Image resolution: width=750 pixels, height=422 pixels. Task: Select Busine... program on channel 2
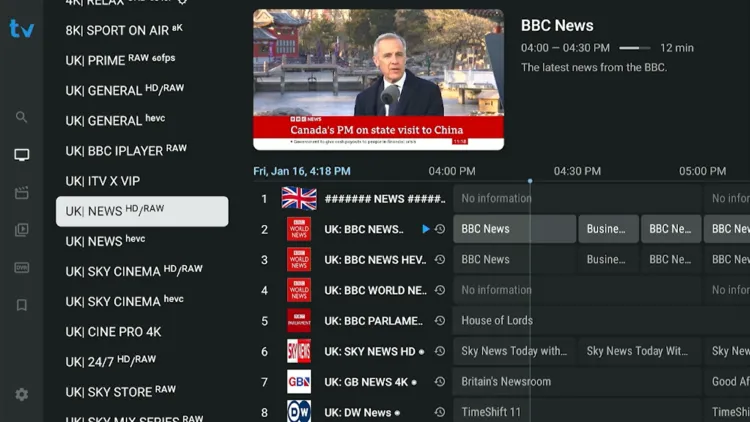(x=608, y=229)
